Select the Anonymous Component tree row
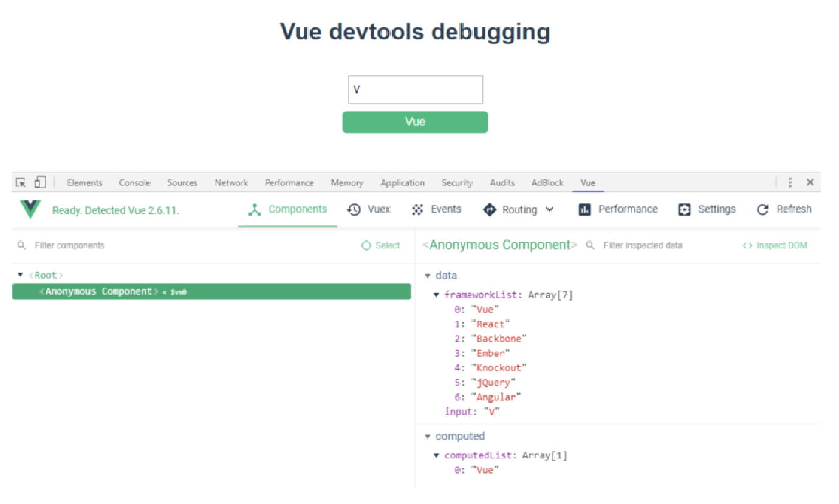 (211, 291)
